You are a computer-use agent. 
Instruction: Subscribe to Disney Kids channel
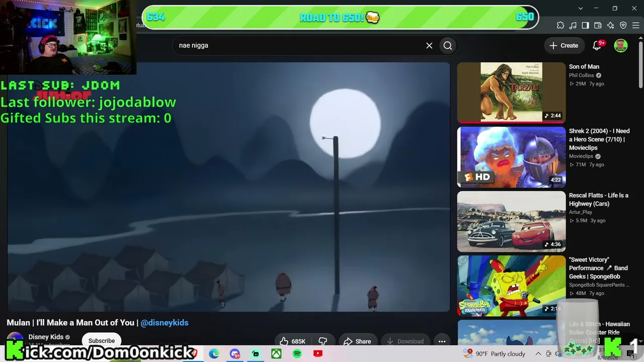pos(102,340)
